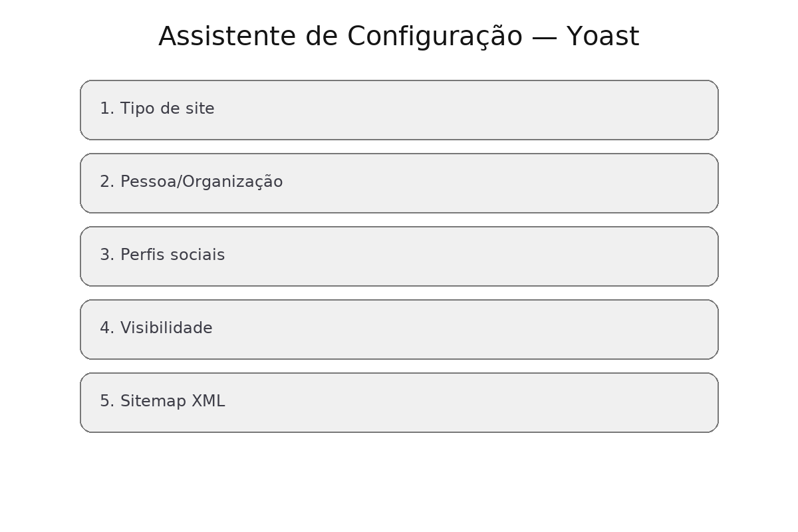Expand the '5. Sitemap XML' section
798x532 pixels.
399,402
